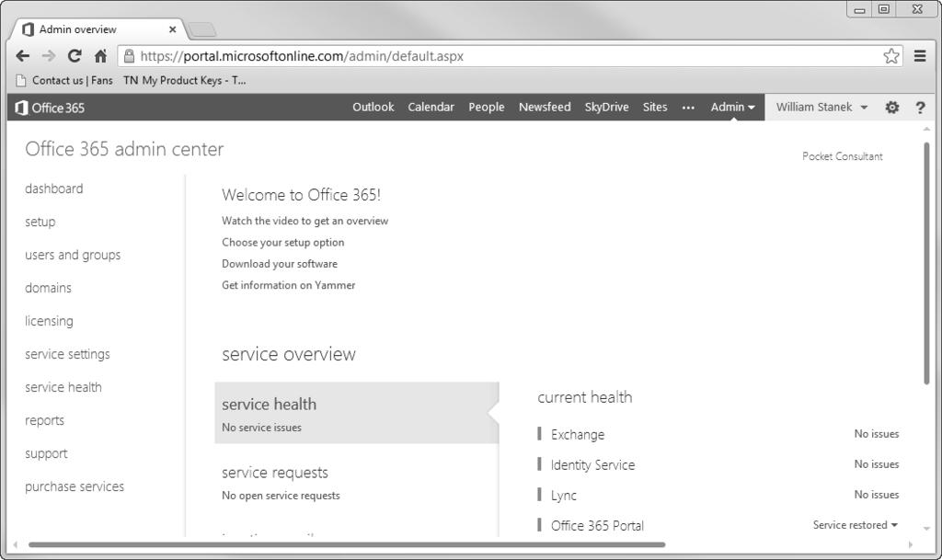The width and height of the screenshot is (942, 560).
Task: Expand the Service restored dropdown
Action: click(856, 524)
